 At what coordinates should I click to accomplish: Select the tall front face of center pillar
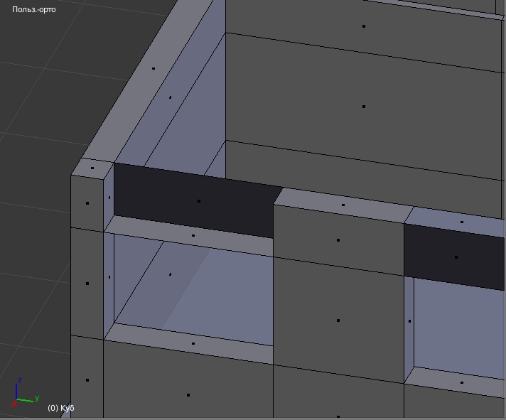(x=338, y=321)
